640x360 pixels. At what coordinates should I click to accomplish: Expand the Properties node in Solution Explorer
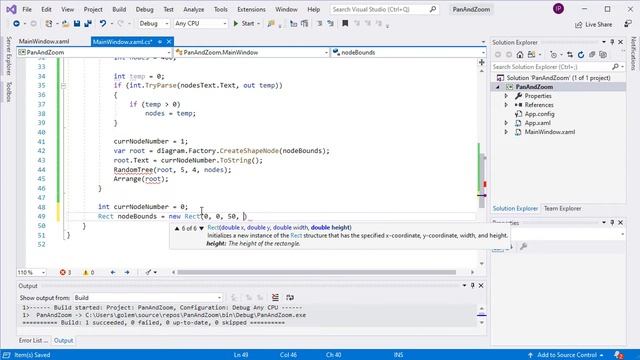tap(506, 96)
